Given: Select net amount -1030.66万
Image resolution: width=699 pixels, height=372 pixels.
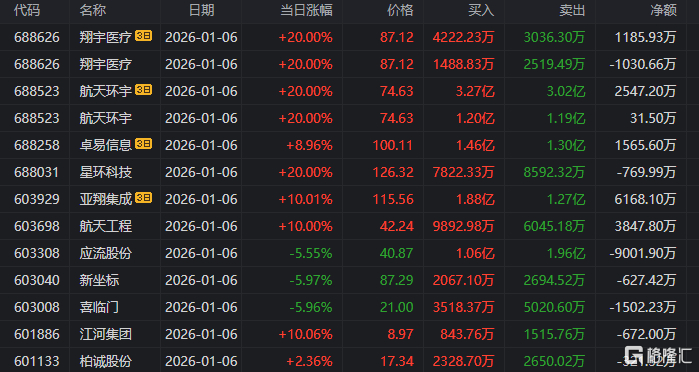Looking at the screenshot, I should (643, 64).
